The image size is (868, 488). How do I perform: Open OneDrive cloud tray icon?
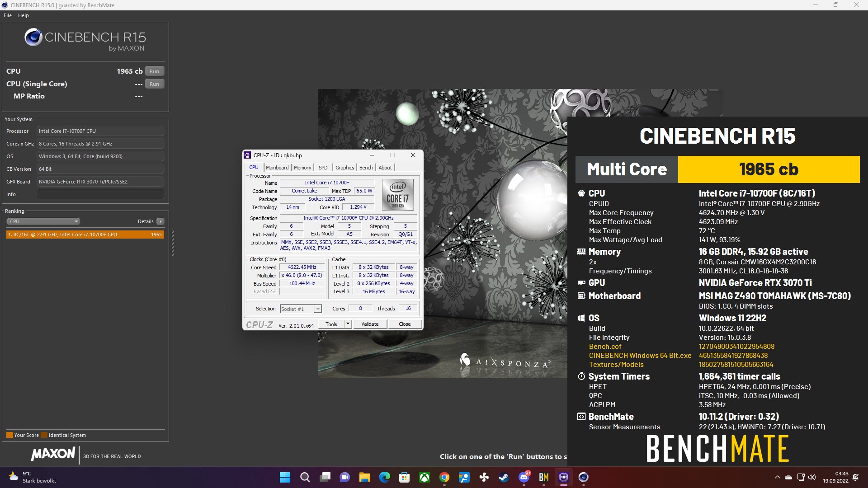(788, 477)
